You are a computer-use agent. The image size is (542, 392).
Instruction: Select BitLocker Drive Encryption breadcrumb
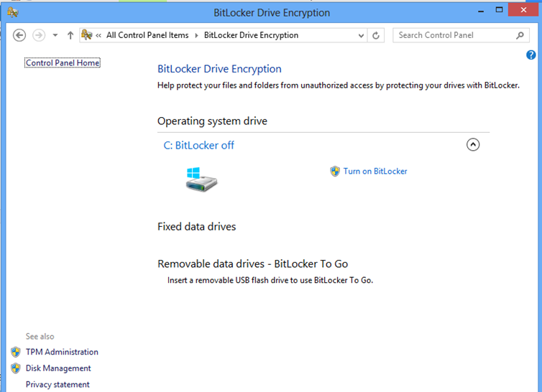[252, 35]
